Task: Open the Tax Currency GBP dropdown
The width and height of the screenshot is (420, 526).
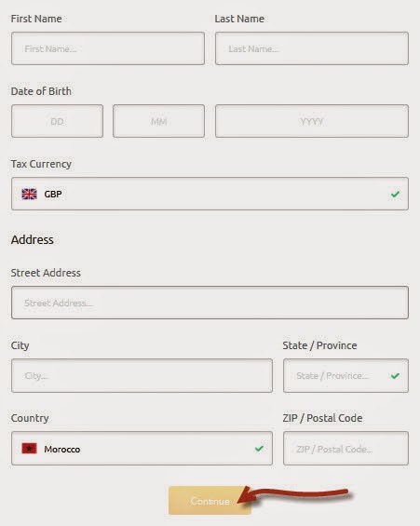Action: (x=210, y=194)
